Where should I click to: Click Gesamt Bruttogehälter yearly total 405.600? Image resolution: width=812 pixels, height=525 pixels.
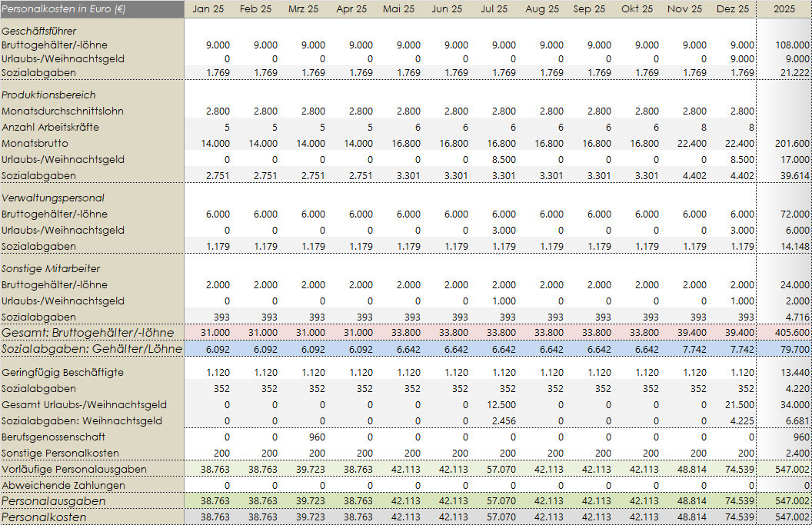(x=792, y=333)
